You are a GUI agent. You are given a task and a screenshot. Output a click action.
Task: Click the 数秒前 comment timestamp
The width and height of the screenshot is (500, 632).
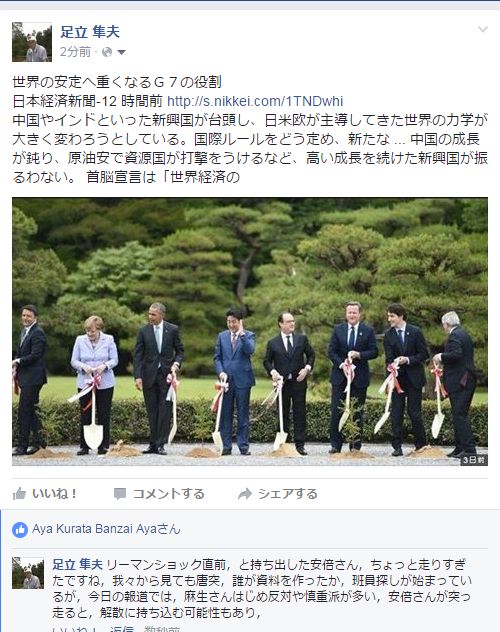162,629
